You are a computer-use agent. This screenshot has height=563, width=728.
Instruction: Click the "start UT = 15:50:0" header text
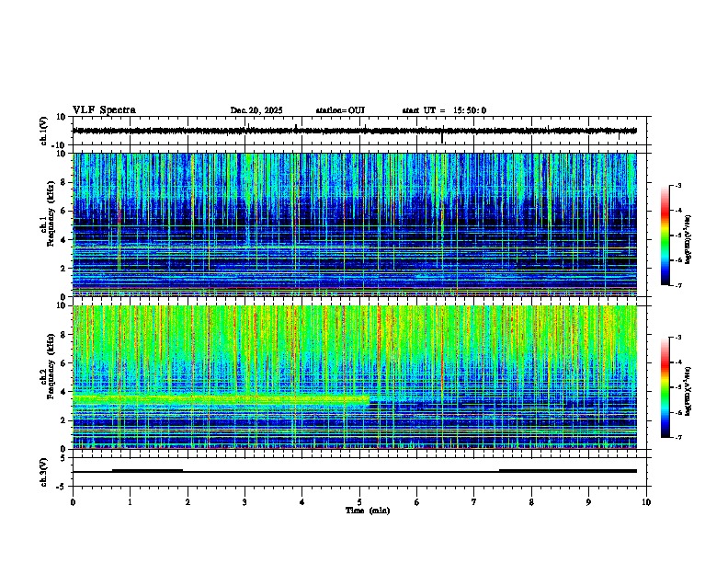pyautogui.click(x=444, y=110)
